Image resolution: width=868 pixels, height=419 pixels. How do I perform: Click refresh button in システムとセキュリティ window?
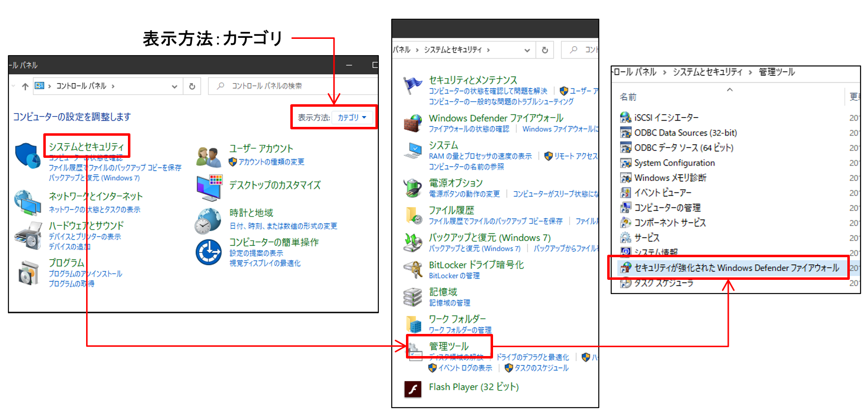pyautogui.click(x=545, y=50)
